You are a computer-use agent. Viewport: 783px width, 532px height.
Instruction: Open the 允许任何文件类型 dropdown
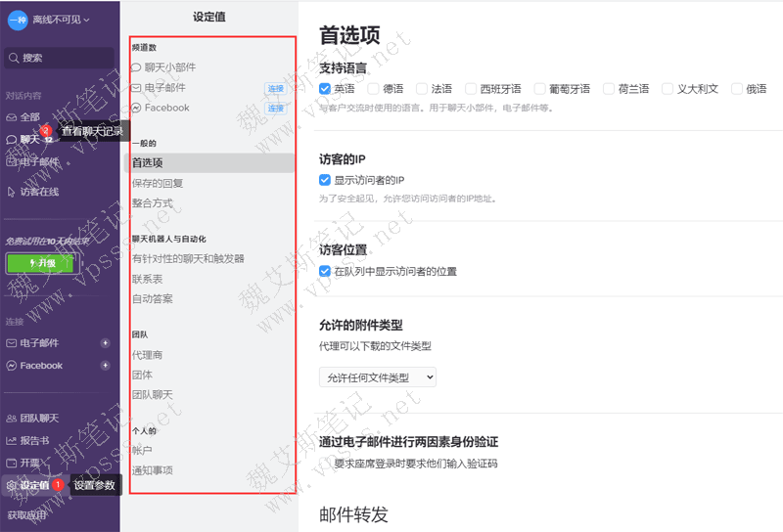[378, 377]
